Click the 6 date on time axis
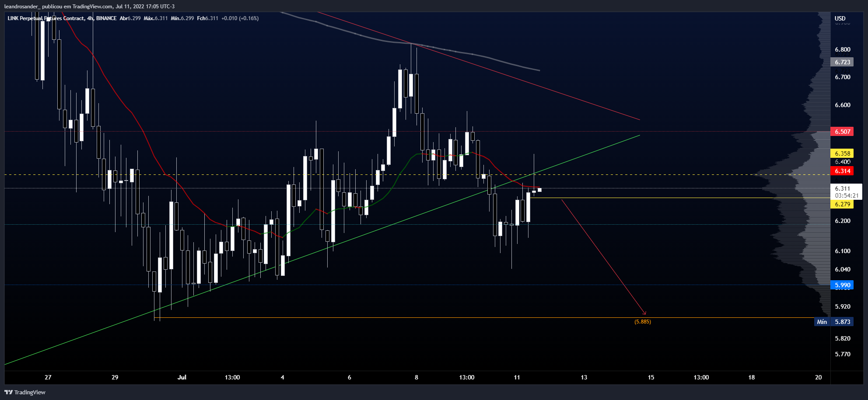The height and width of the screenshot is (400, 868). [350, 377]
